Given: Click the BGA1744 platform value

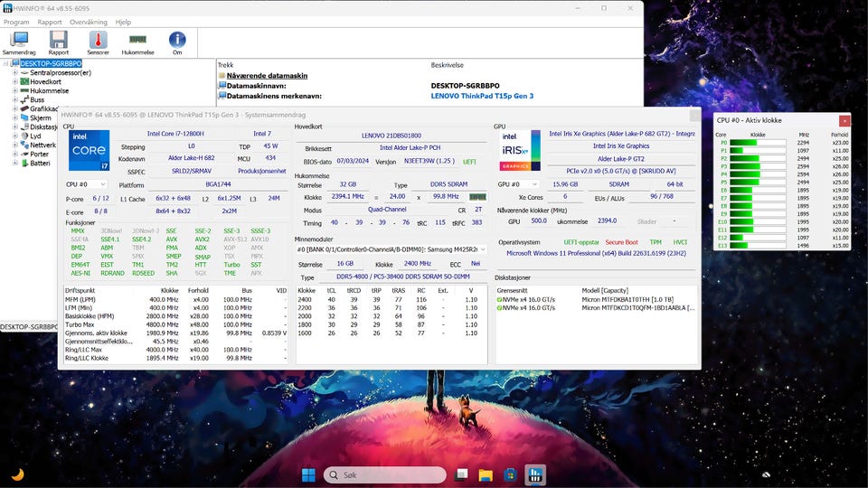Looking at the screenshot, I should click(x=218, y=184).
